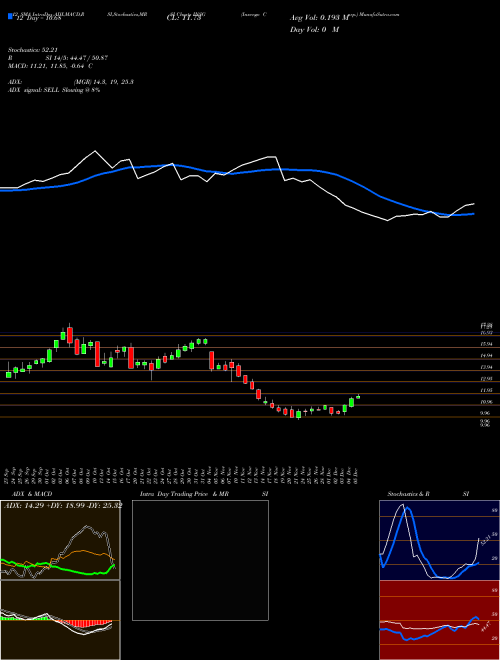Click the 'MACD: 11.21, 11.85, -0.64' line
This screenshot has width=500, height=660.
pos(46,66)
